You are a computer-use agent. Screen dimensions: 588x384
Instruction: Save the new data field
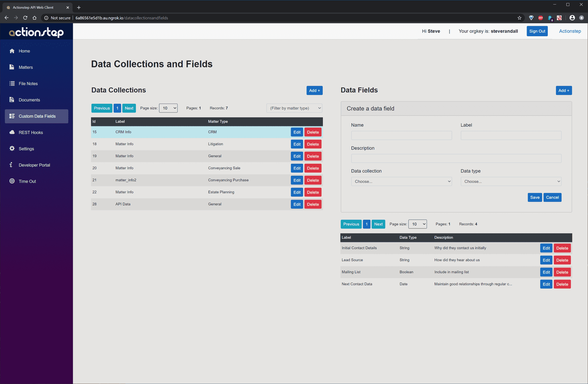click(535, 197)
